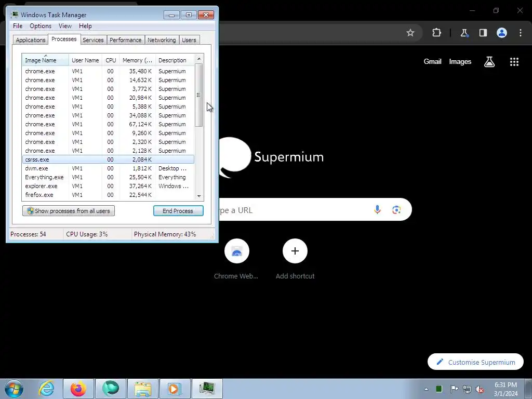Click Show processes from all users
This screenshot has width=532, height=399.
point(69,211)
